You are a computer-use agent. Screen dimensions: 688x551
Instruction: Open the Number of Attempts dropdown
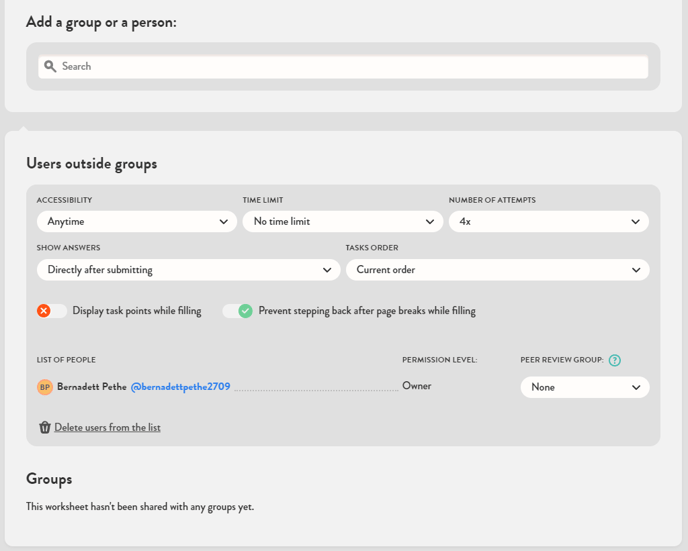[548, 222]
